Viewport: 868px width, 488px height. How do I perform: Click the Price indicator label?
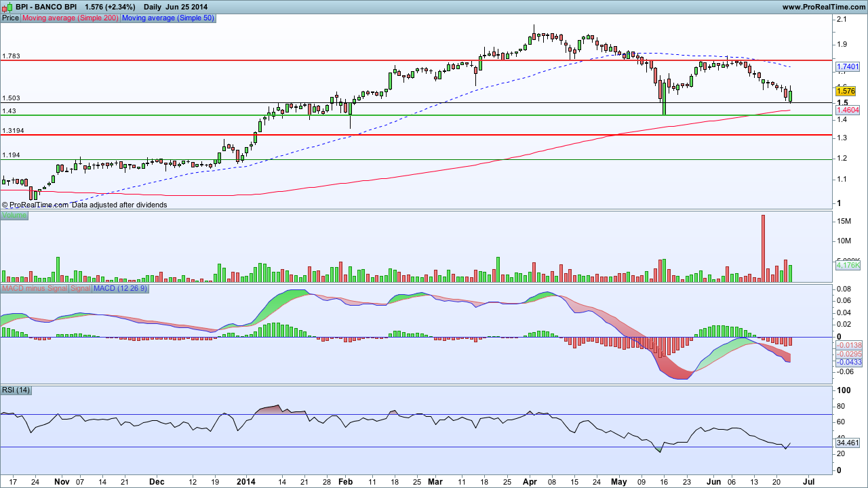click(x=11, y=18)
